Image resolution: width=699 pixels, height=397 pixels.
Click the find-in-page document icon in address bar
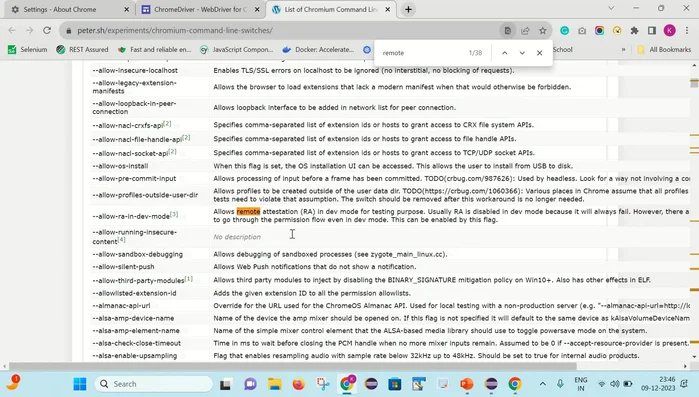click(507, 30)
